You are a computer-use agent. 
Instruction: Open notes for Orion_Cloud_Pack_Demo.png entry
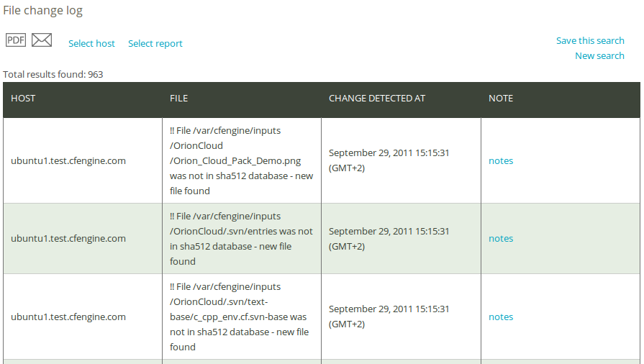[x=501, y=160]
